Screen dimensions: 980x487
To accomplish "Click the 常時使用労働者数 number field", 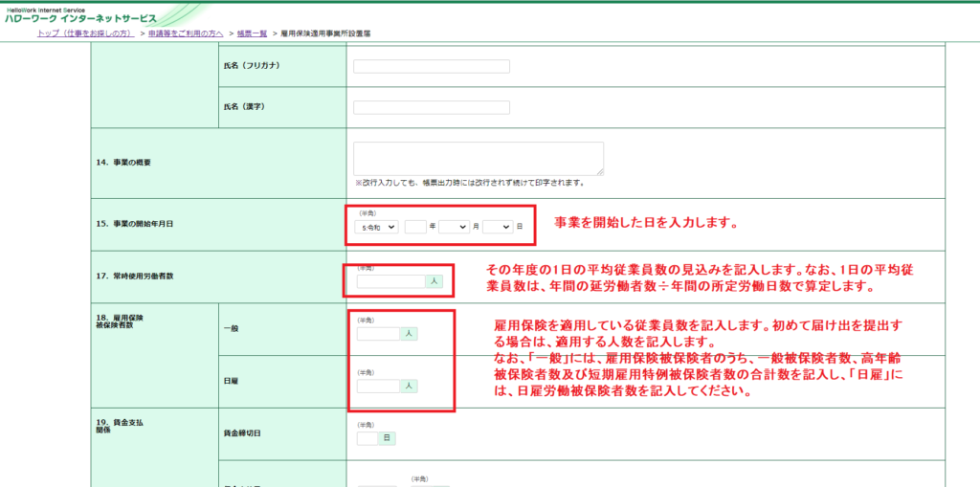I will (x=390, y=281).
